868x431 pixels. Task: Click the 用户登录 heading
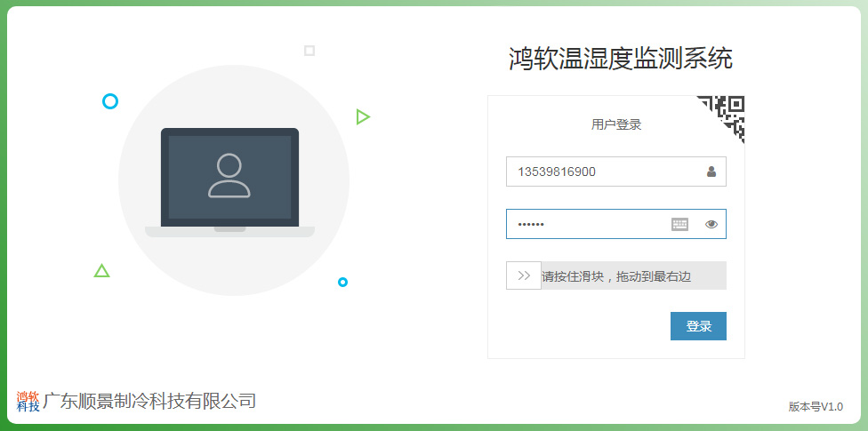click(616, 124)
